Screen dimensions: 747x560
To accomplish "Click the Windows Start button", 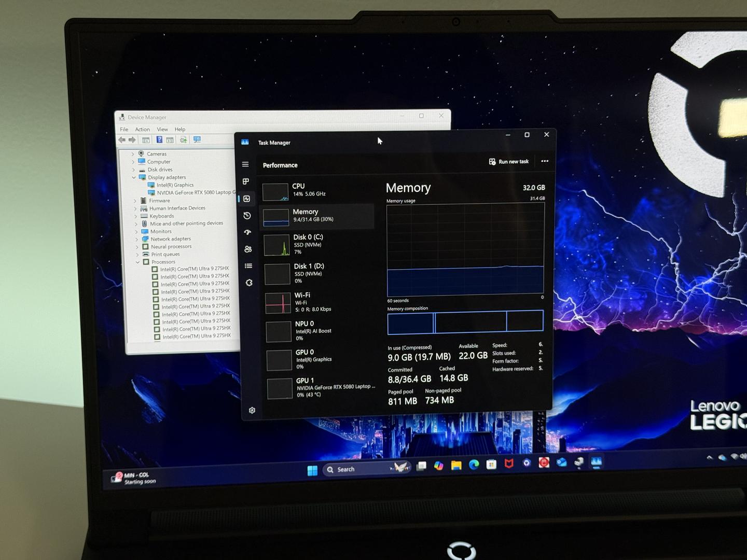I will pos(312,470).
